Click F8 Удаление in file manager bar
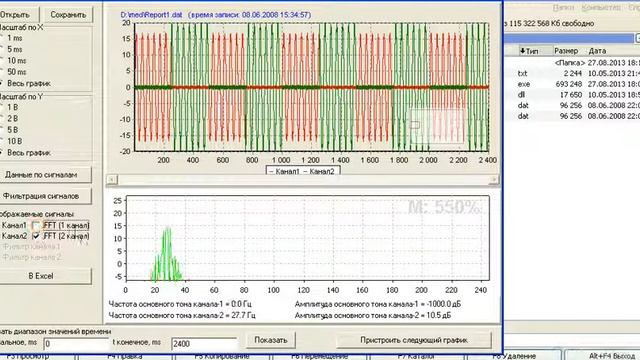The image size is (640, 360). tap(514, 356)
